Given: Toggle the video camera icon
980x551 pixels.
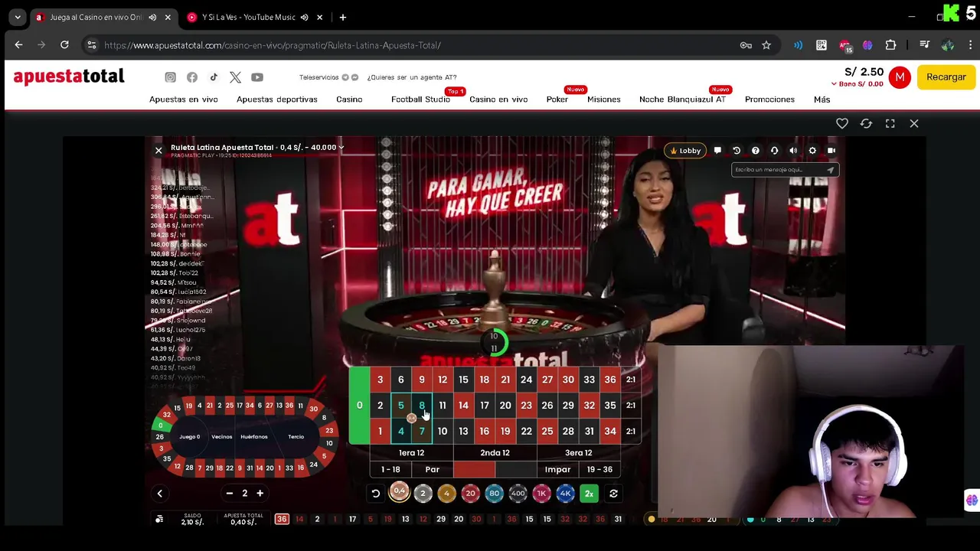Looking at the screenshot, I should coord(831,151).
